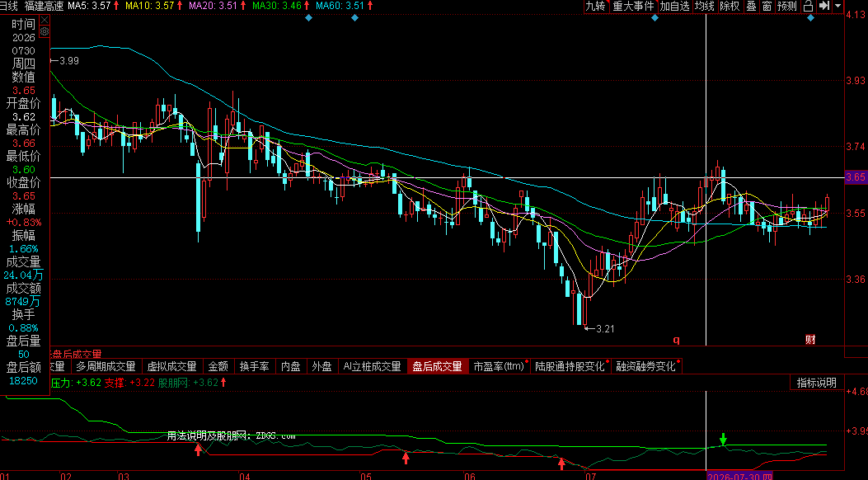Open the 九转 indicator
Screen dimensions: 868x480
pos(596,6)
